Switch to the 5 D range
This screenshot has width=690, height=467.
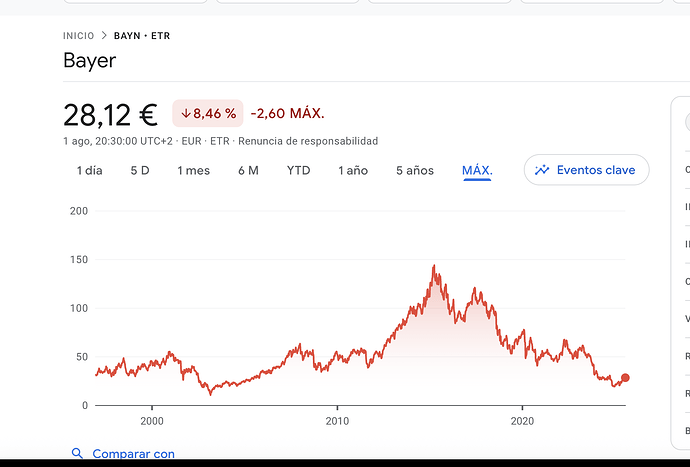coord(140,170)
